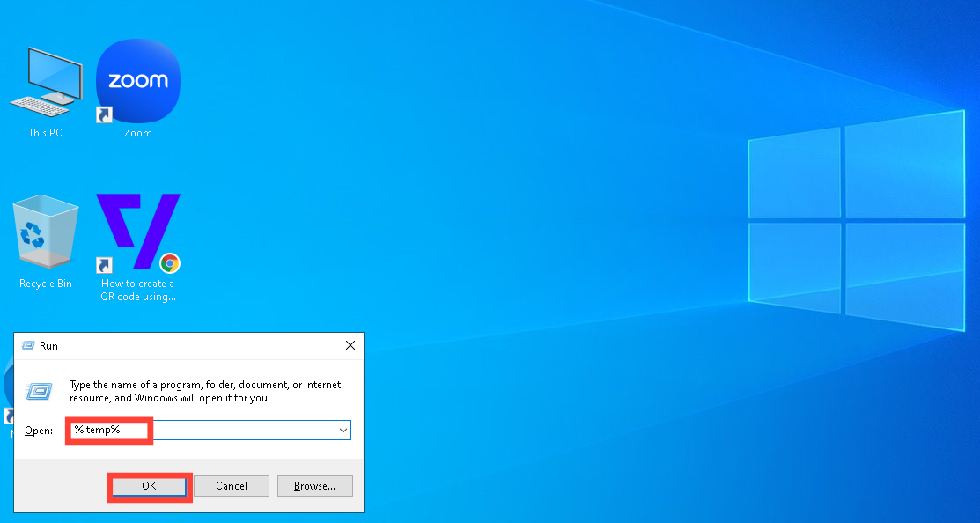The image size is (980, 523).
Task: Click the Run icon in the dialog title bar
Action: coord(28,345)
